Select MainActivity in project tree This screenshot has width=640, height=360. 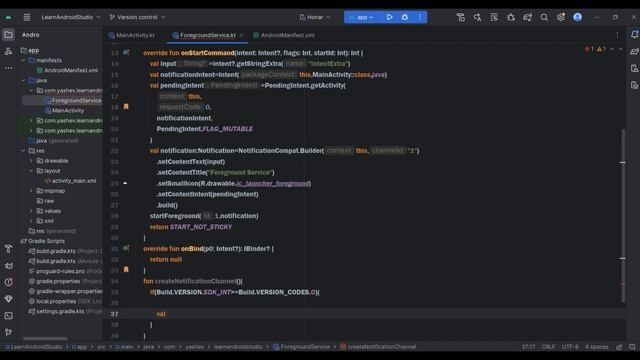coord(64,111)
